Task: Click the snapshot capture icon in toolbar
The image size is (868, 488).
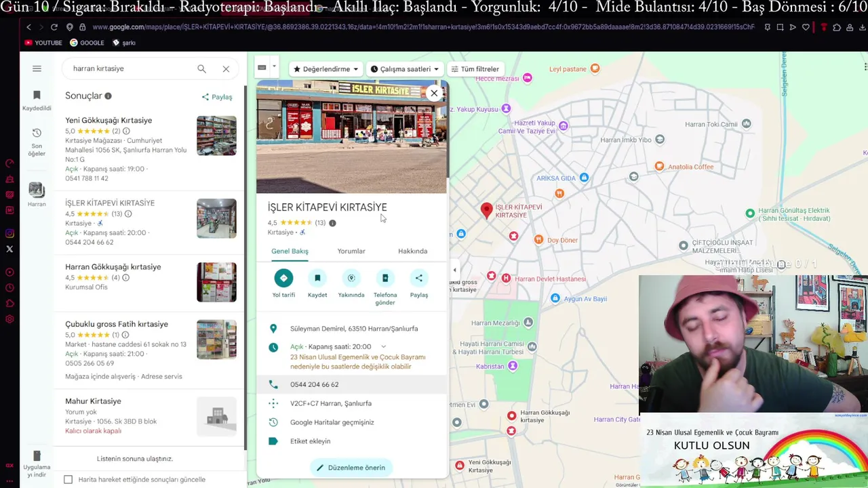Action: pos(780,27)
